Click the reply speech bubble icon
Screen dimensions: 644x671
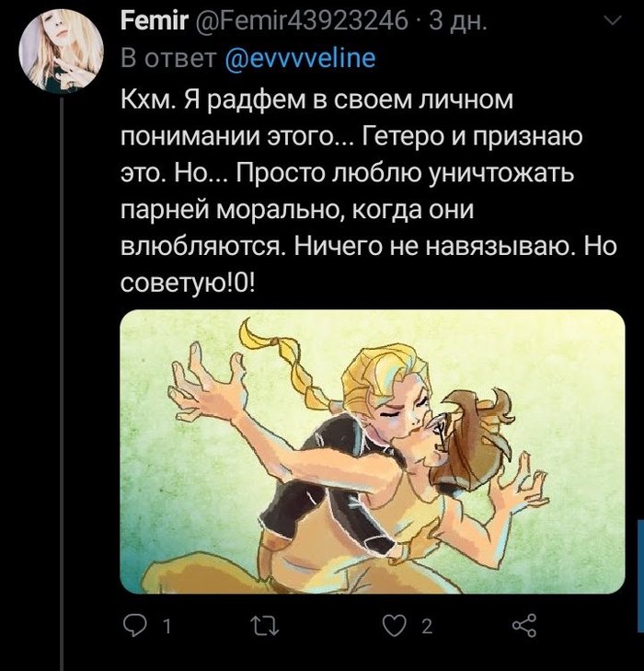tap(133, 627)
